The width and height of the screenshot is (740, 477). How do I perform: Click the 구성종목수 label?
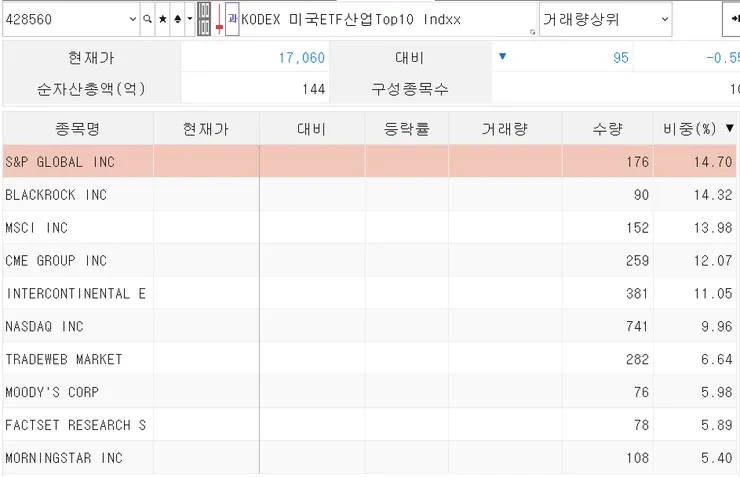coord(410,89)
